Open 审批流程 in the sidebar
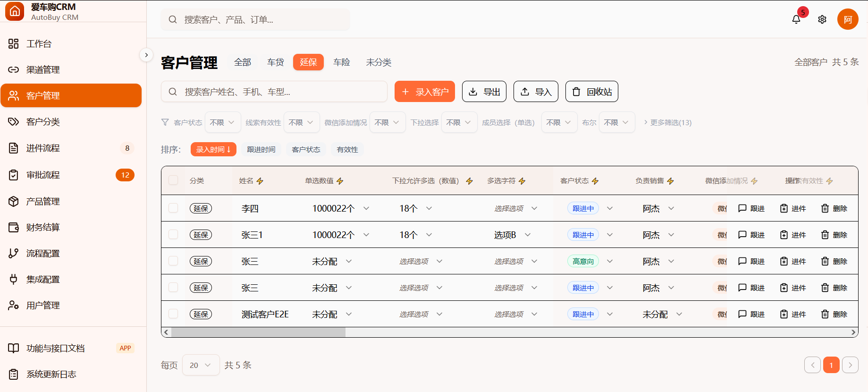868x392 pixels. pyautogui.click(x=71, y=175)
